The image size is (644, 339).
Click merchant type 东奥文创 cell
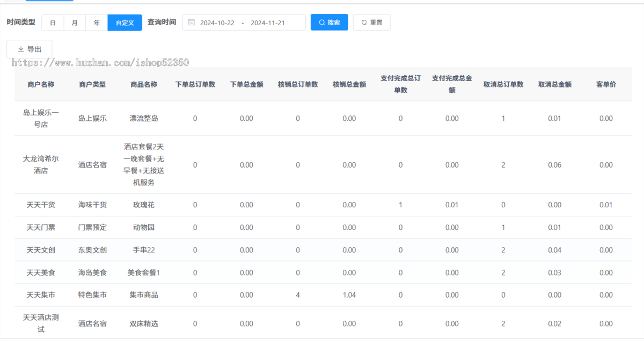pos(92,250)
